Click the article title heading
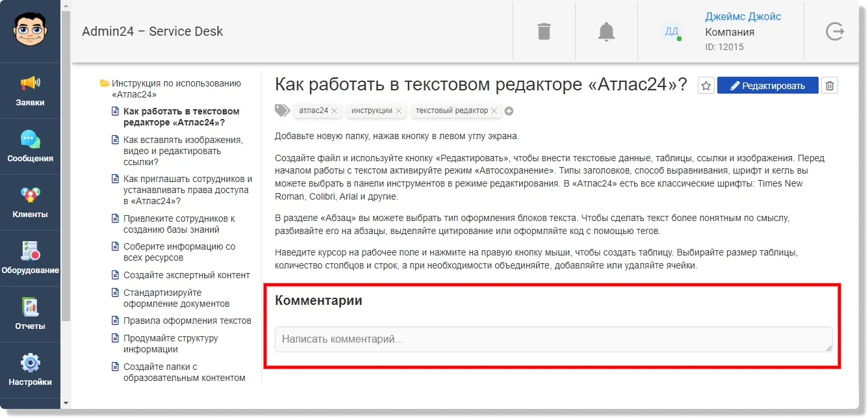This screenshot has width=868, height=418. 481,85
